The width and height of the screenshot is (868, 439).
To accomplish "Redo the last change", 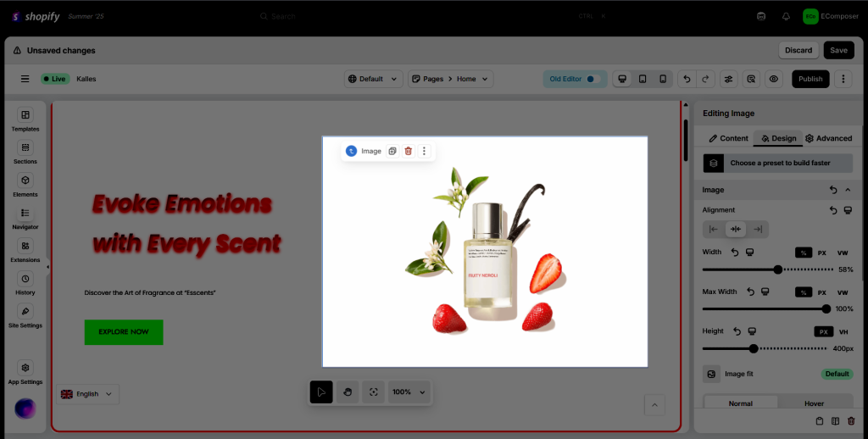I will pos(705,79).
